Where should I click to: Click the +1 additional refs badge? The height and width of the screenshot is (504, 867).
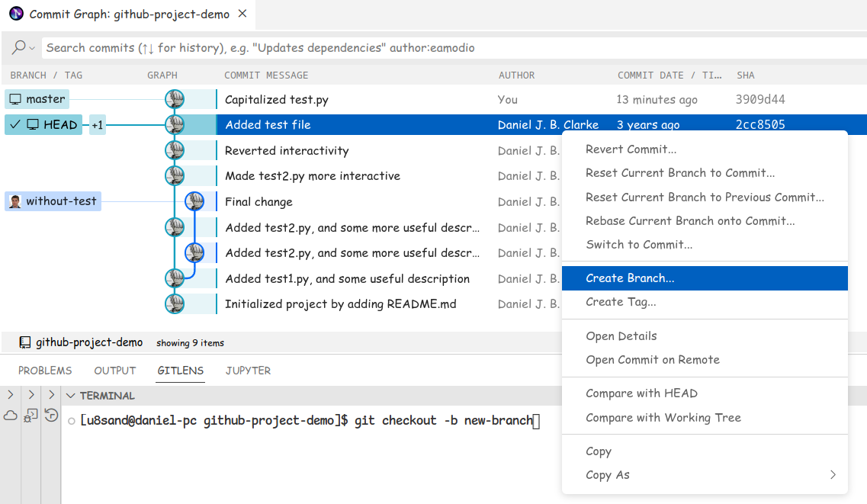point(98,125)
